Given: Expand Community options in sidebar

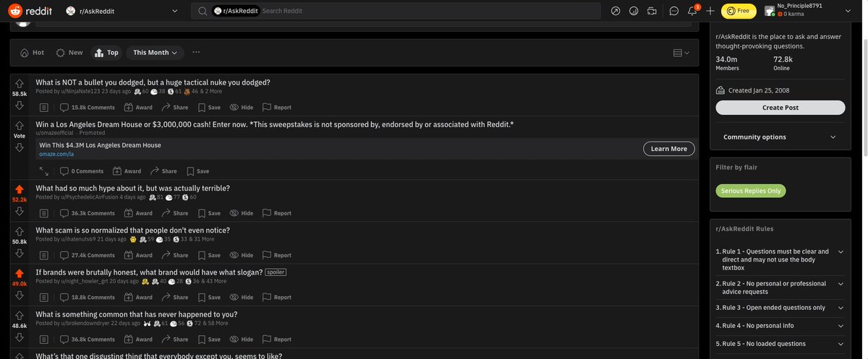Looking at the screenshot, I should (780, 137).
